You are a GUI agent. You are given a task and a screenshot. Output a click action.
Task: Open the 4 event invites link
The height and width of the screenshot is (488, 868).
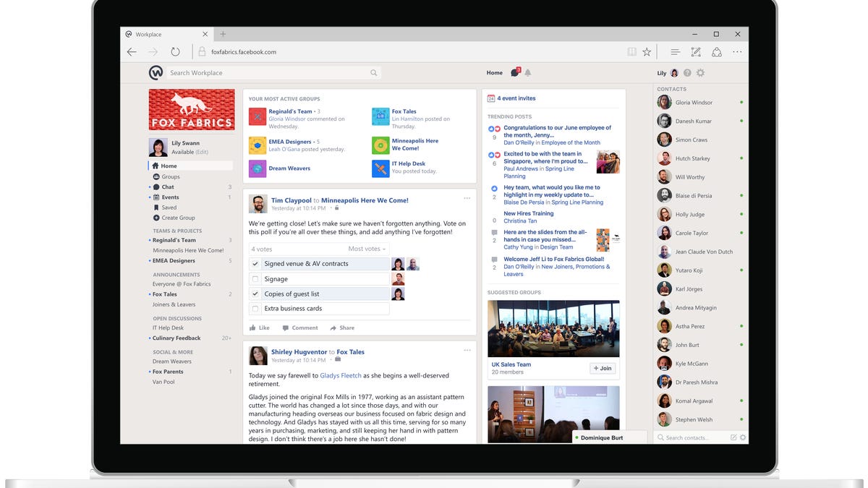tap(516, 98)
